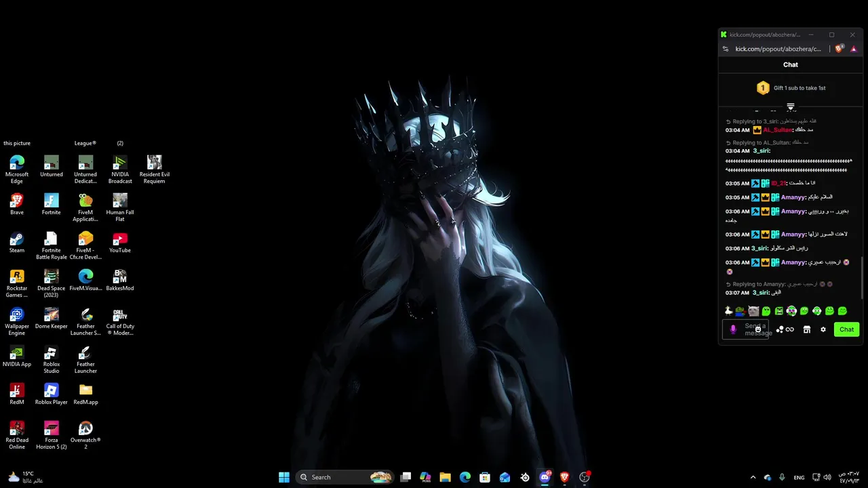Select the Red Dead Online desktop icon
Image resolution: width=868 pixels, height=488 pixels.
coord(17,435)
